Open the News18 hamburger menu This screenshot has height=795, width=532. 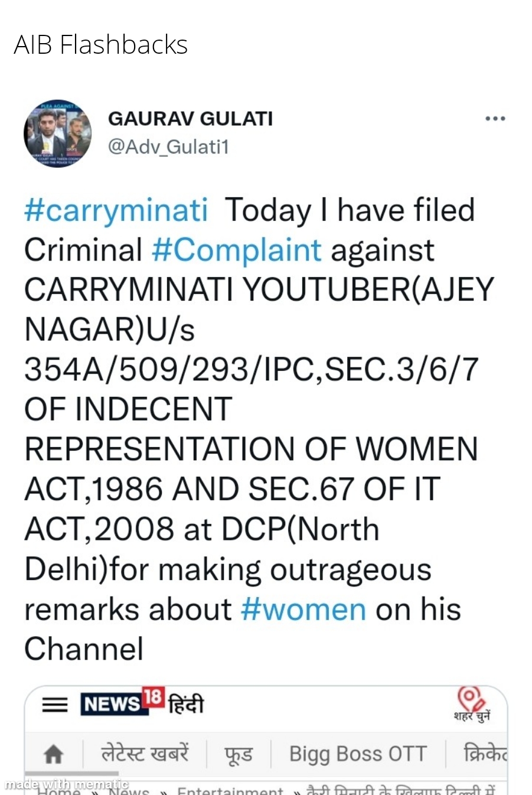[x=54, y=705]
